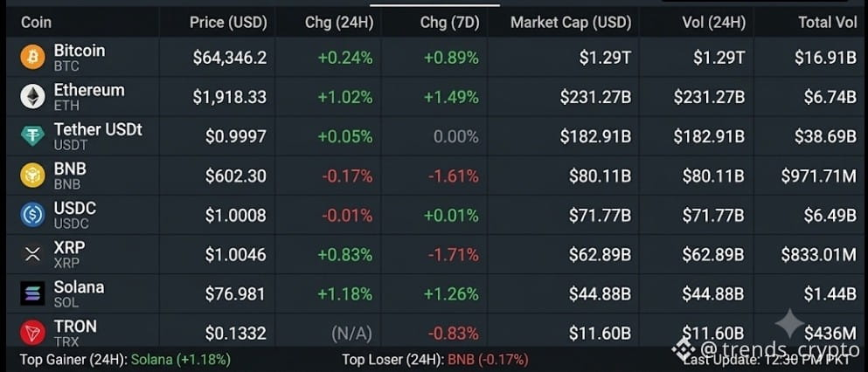
Task: Click the Tether USDt green icon
Action: pyautogui.click(x=32, y=136)
